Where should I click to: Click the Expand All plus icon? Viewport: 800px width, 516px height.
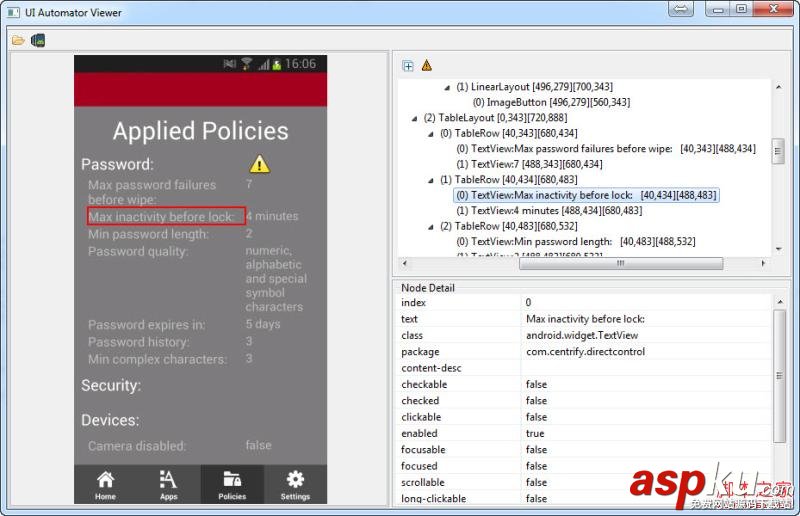point(408,66)
